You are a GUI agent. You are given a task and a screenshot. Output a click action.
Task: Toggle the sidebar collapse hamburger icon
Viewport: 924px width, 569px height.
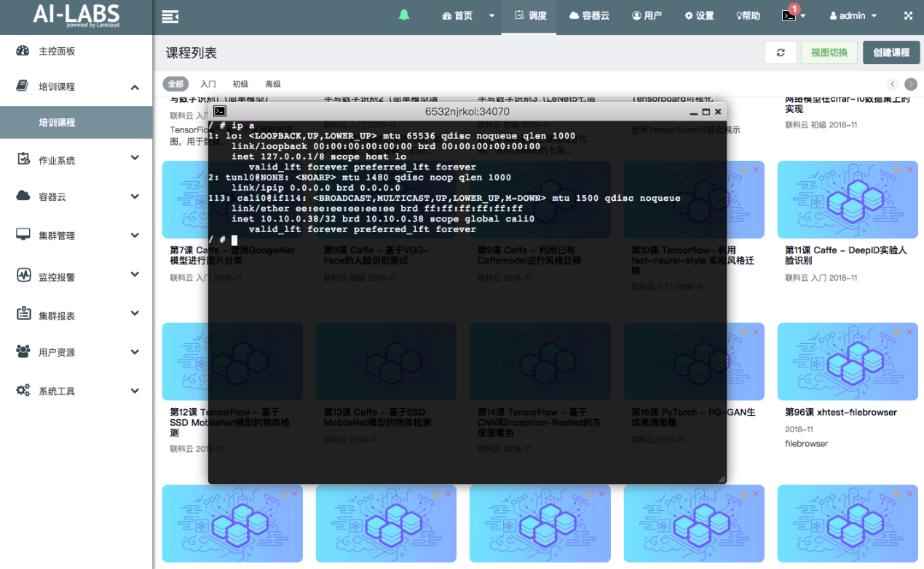click(170, 16)
